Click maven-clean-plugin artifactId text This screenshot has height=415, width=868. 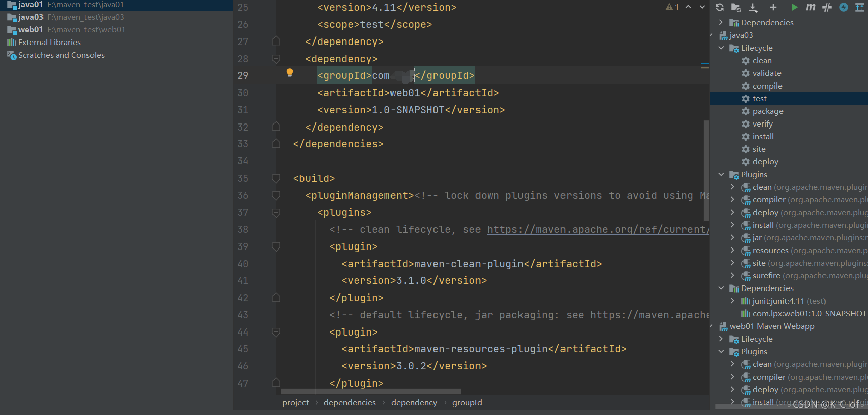coord(469,264)
